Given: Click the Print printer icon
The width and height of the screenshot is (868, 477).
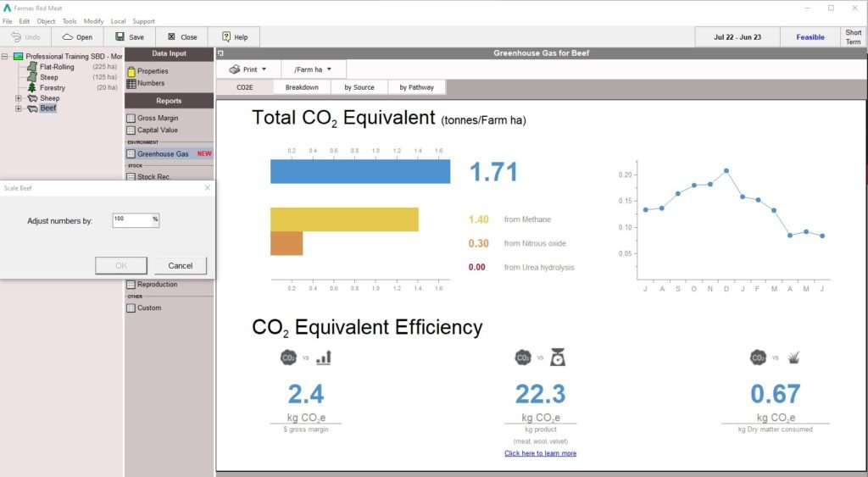Looking at the screenshot, I should pos(234,69).
